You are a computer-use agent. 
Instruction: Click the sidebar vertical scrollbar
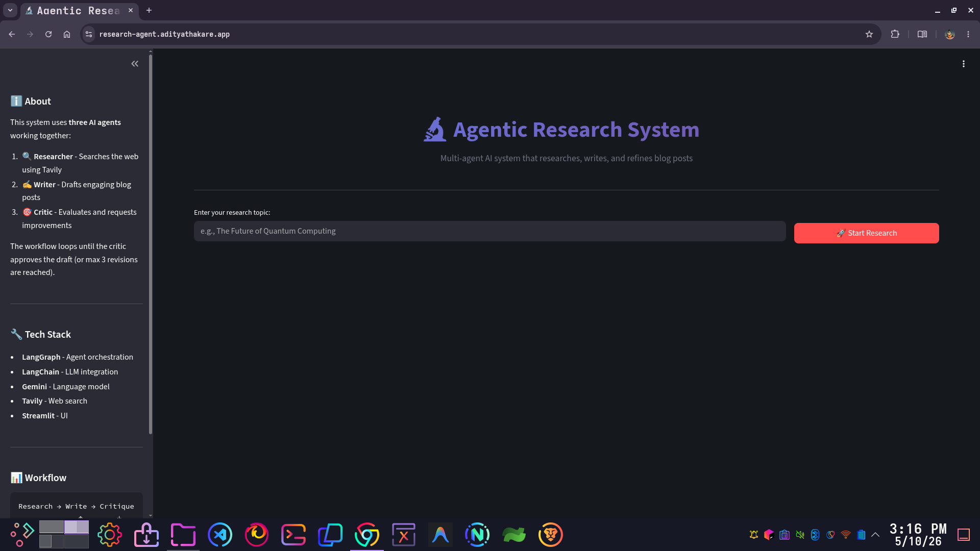point(151,245)
